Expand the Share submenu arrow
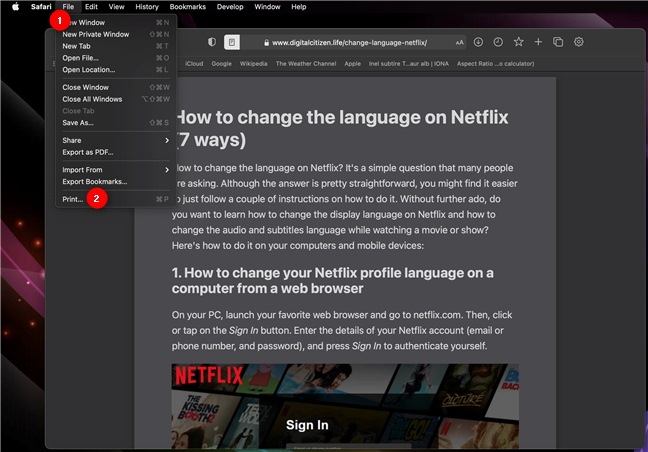Screen dimensions: 648x452 167,140
